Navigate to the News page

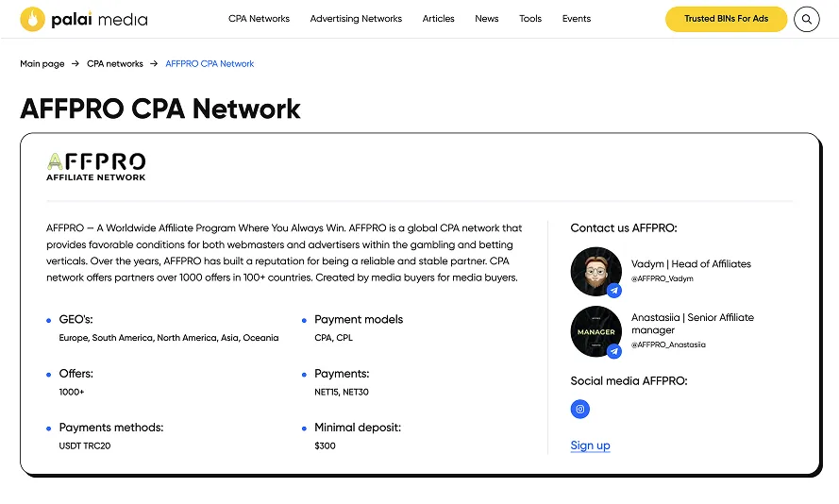(x=487, y=19)
